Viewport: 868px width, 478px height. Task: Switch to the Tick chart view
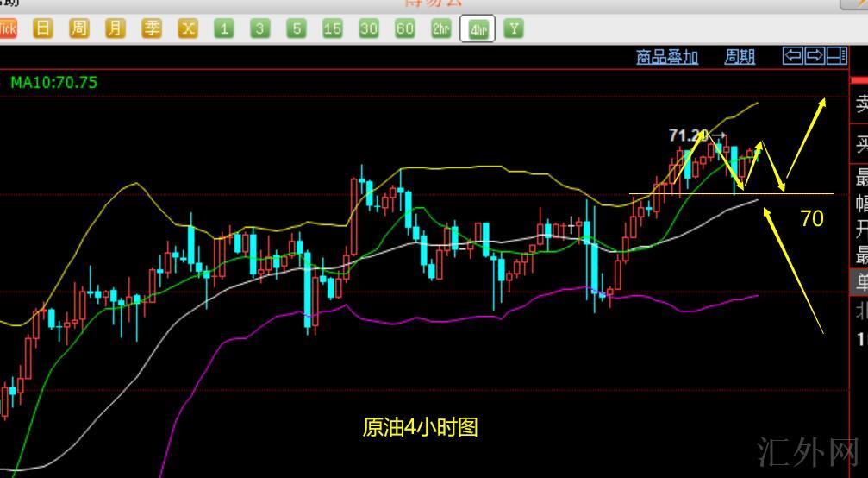(7, 28)
